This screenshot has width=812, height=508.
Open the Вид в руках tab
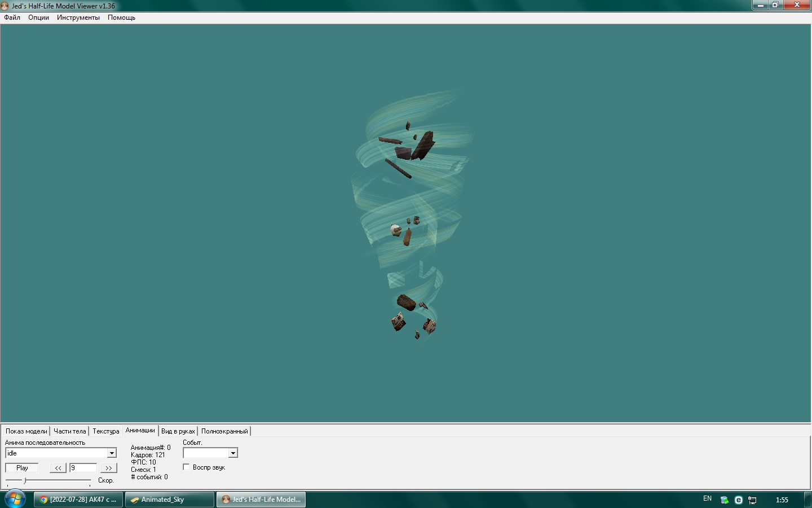(x=178, y=431)
